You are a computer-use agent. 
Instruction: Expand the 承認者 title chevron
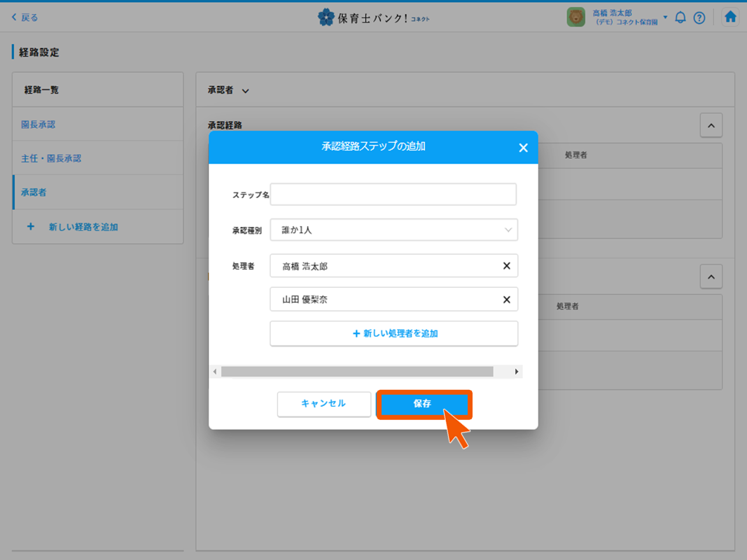(x=245, y=91)
